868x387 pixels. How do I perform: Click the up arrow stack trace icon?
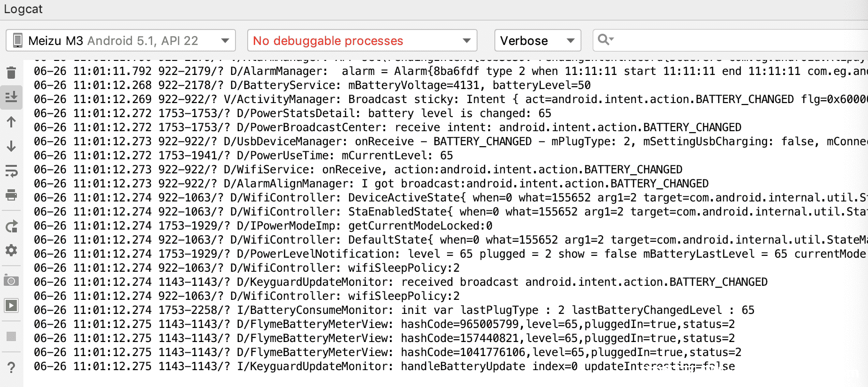pyautogui.click(x=11, y=122)
